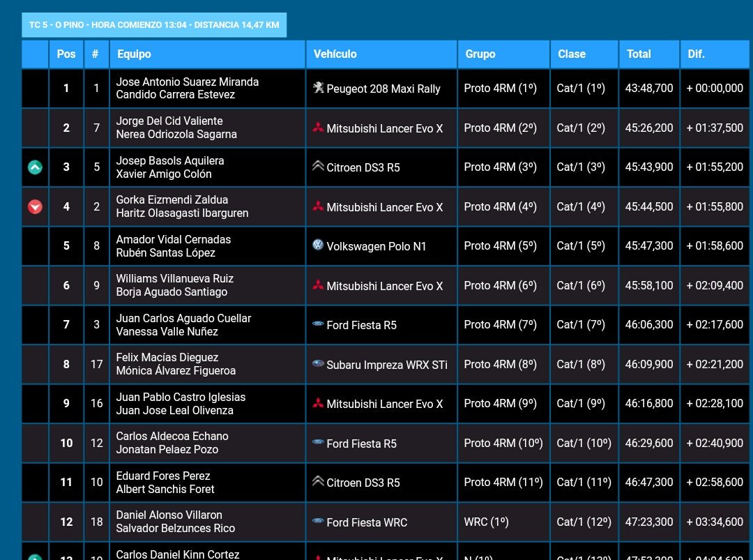The height and width of the screenshot is (560, 753).
Task: Click the Clase column header
Action: (x=584, y=54)
